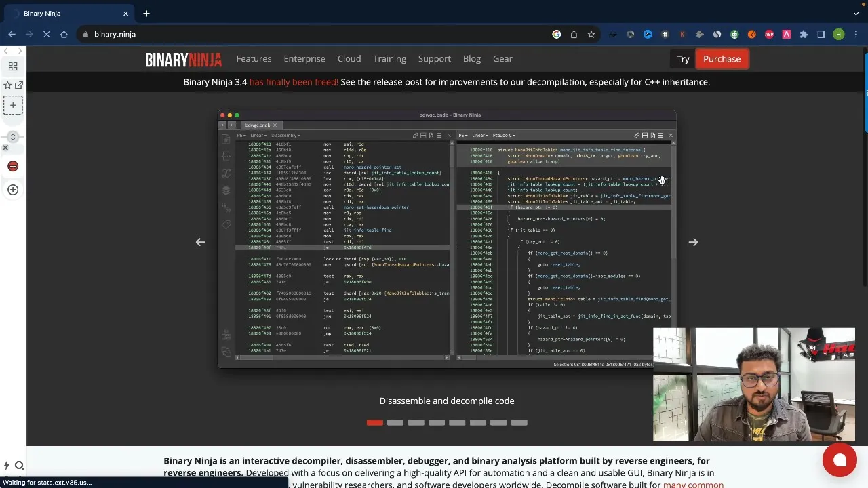Viewport: 868px width, 488px height.
Task: Open the red K extension icon
Action: pyautogui.click(x=682, y=34)
